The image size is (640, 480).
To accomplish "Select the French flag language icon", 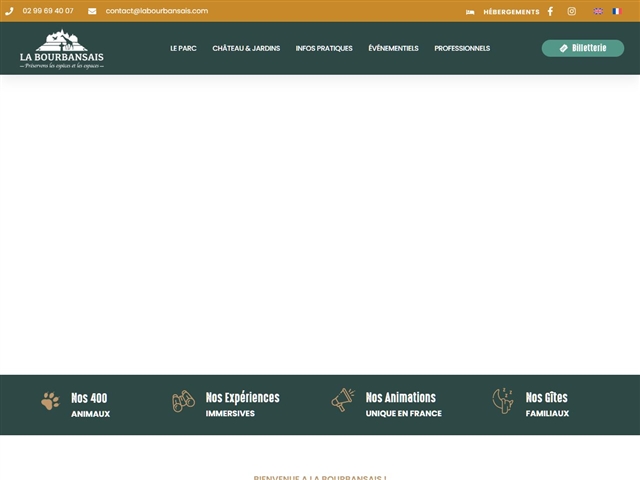I will (x=616, y=12).
